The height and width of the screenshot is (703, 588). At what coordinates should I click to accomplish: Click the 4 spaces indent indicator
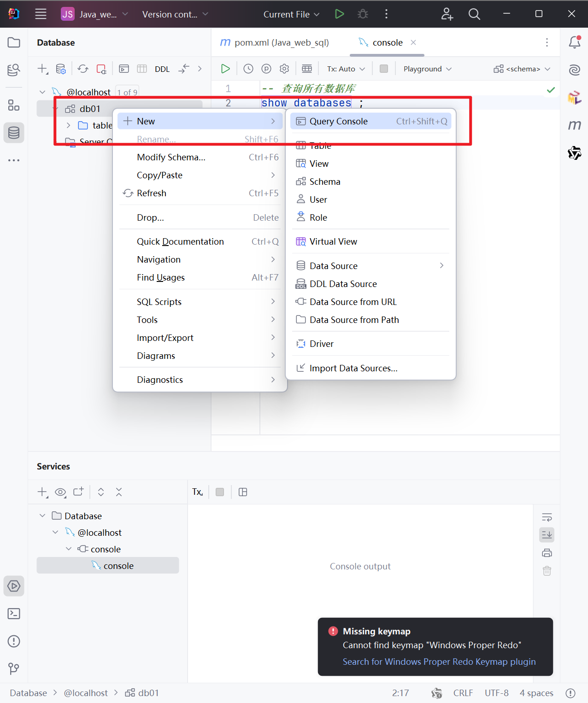(x=536, y=693)
